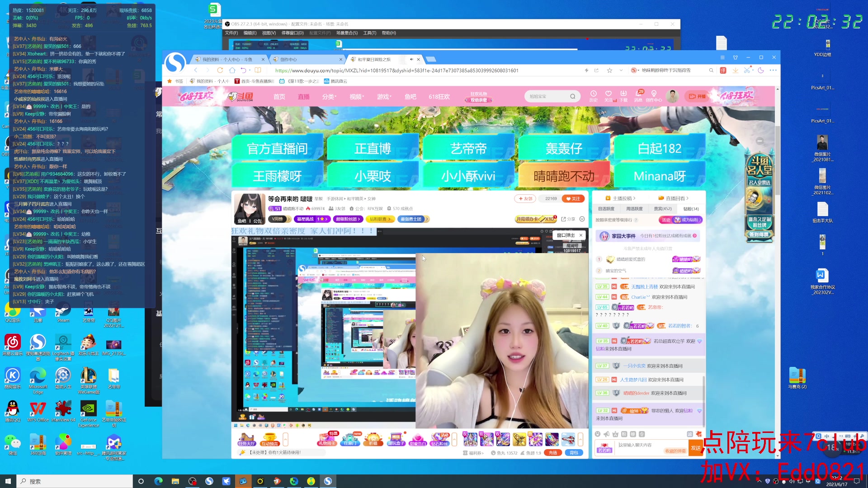Expand the 超级粉丝团 badge
This screenshot has width=868, height=488.
(x=348, y=219)
